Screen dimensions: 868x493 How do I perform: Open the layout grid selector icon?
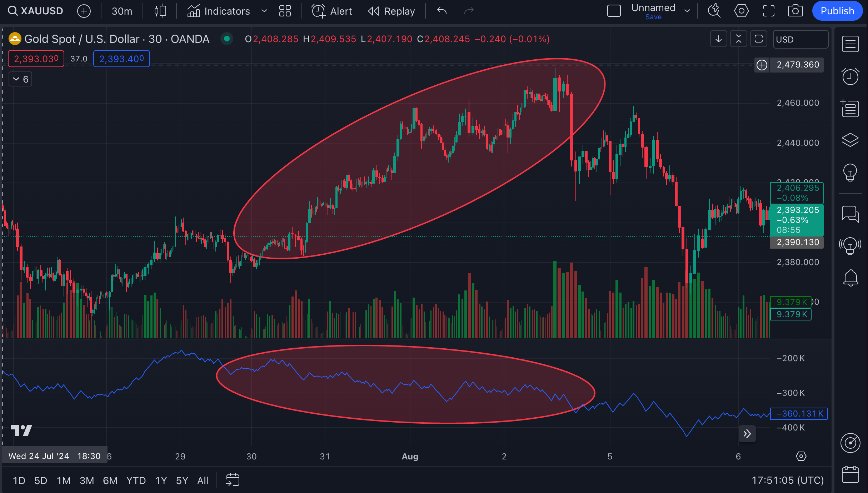285,11
